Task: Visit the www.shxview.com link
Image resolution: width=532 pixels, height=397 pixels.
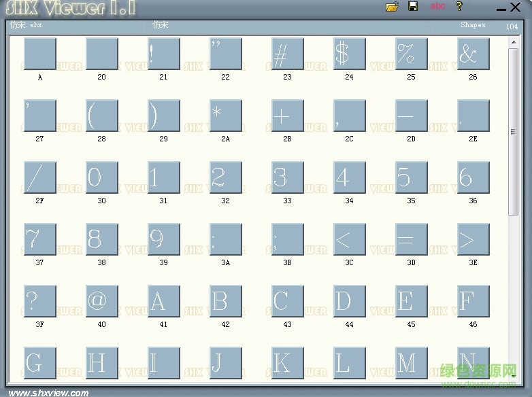Action: point(48,392)
